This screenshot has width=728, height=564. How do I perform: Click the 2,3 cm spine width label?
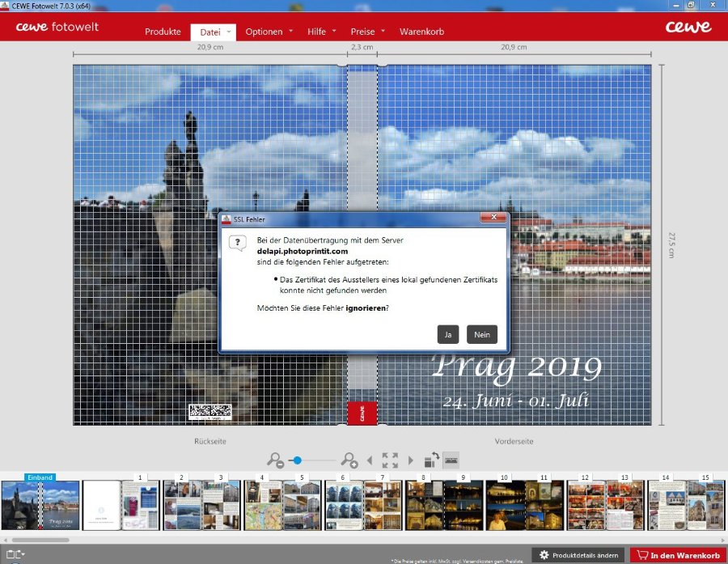tap(362, 47)
